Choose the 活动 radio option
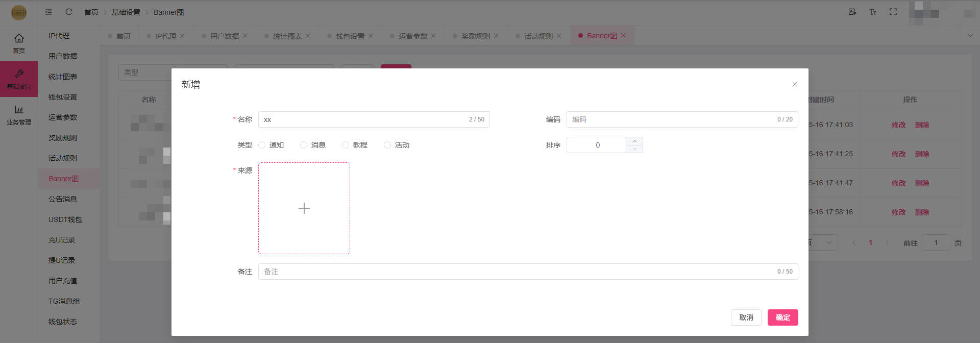980x343 pixels. pyautogui.click(x=387, y=145)
